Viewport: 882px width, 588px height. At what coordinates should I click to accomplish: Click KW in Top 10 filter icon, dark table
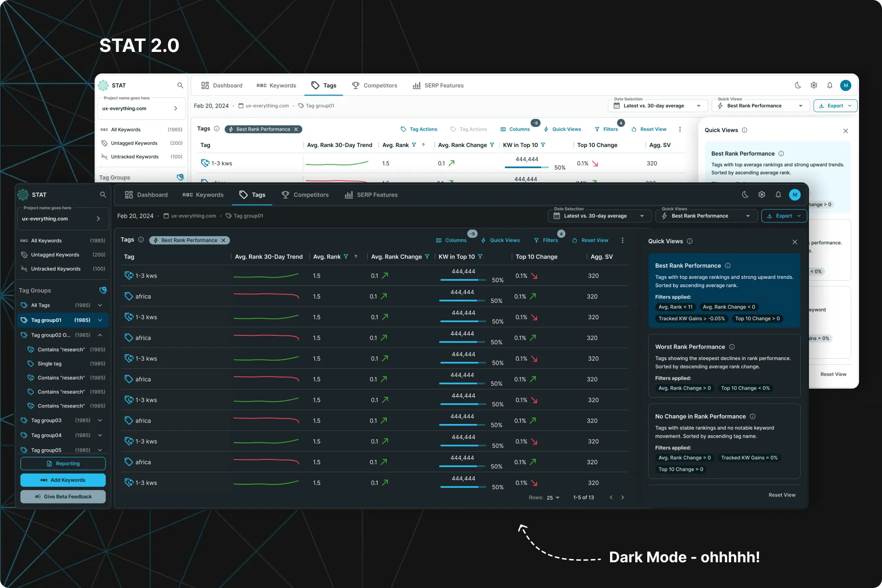[x=480, y=257]
